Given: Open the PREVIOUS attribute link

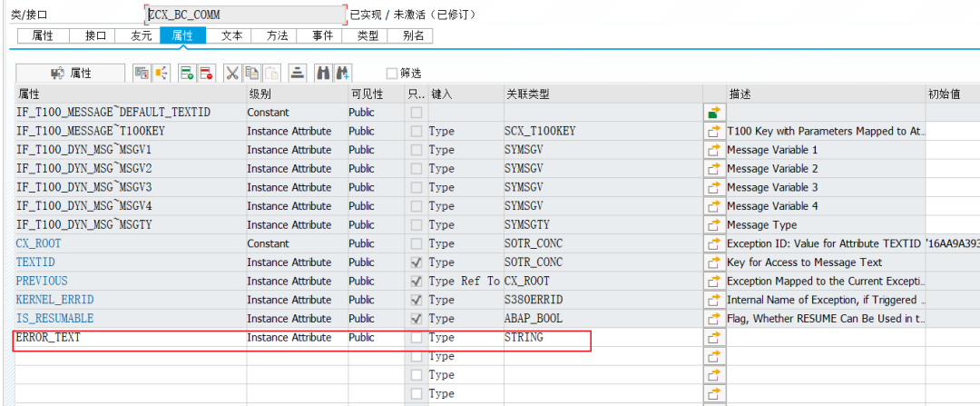Looking at the screenshot, I should pyautogui.click(x=42, y=281).
